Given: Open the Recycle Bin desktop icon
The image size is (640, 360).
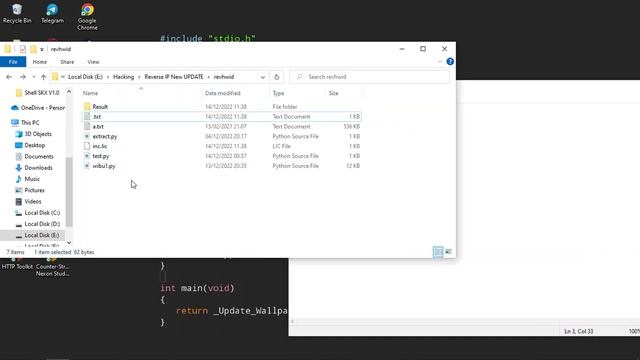Looking at the screenshot, I should 17,13.
